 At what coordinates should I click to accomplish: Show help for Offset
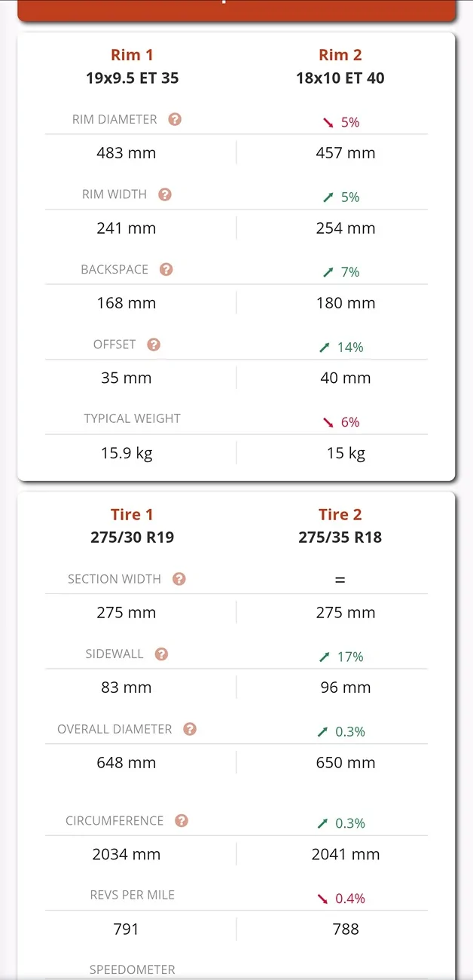[154, 345]
